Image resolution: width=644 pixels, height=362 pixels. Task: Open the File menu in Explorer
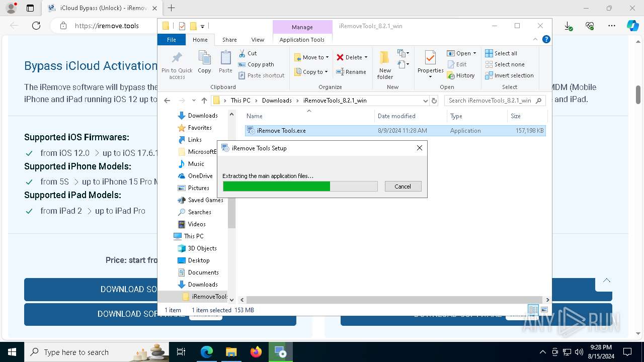172,40
